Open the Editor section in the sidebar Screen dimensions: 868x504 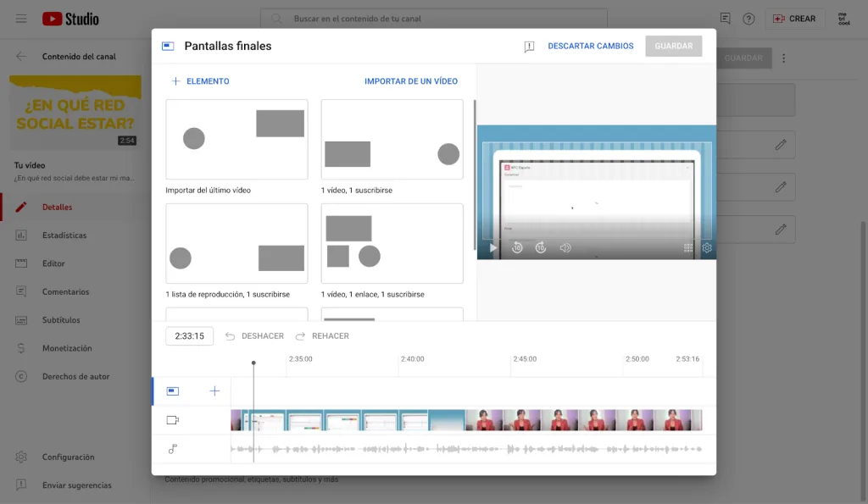(x=54, y=263)
